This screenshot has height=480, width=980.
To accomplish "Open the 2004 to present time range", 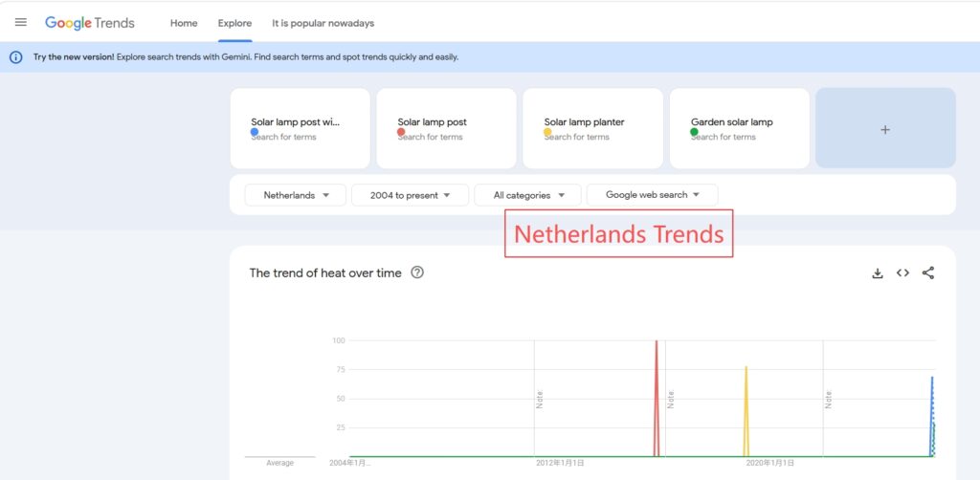I will pyautogui.click(x=411, y=195).
